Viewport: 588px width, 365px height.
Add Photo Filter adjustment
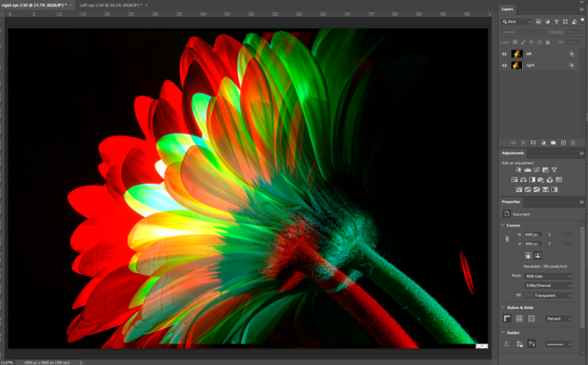point(541,180)
